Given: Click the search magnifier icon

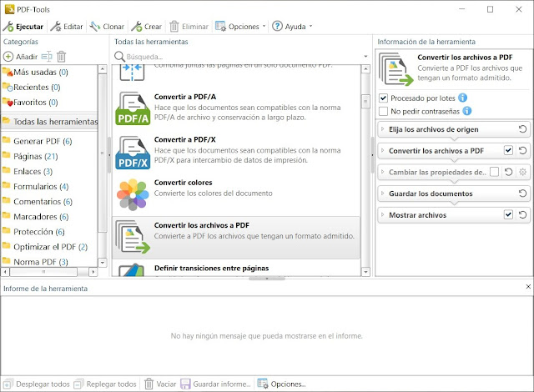Looking at the screenshot, I should pyautogui.click(x=119, y=57).
